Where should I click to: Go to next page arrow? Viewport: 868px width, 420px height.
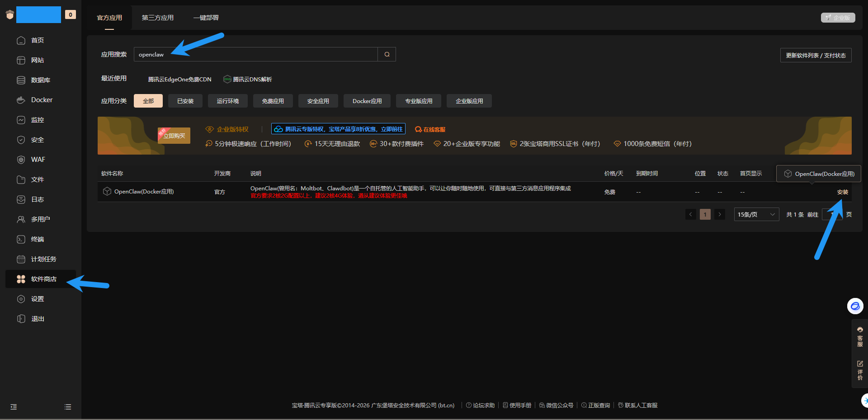pos(720,214)
